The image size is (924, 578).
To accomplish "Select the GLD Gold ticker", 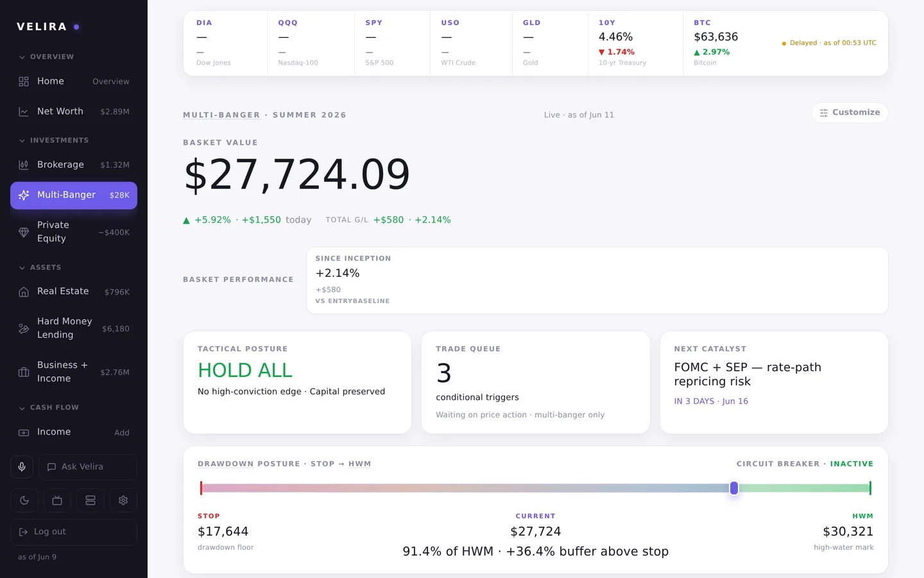I will [550, 43].
